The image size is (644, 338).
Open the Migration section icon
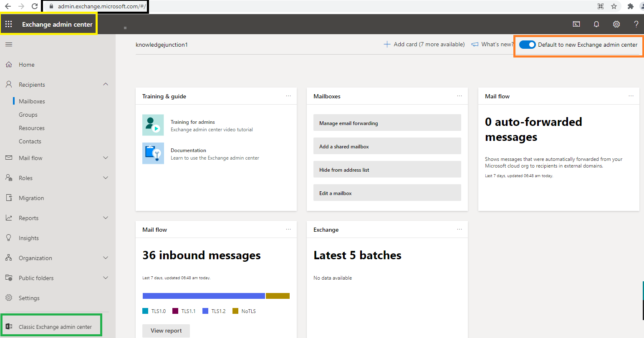pyautogui.click(x=9, y=198)
